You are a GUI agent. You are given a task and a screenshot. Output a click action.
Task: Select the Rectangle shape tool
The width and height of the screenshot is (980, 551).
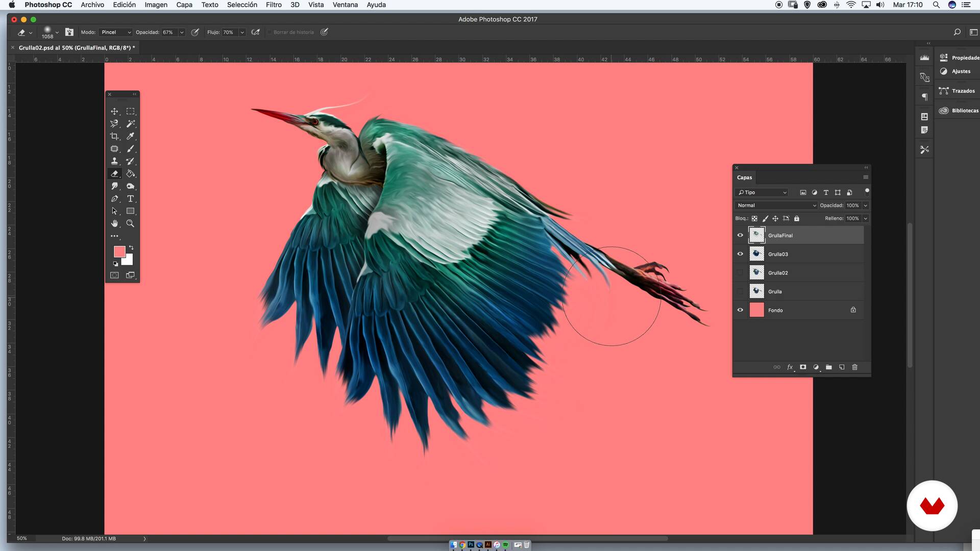tap(131, 211)
